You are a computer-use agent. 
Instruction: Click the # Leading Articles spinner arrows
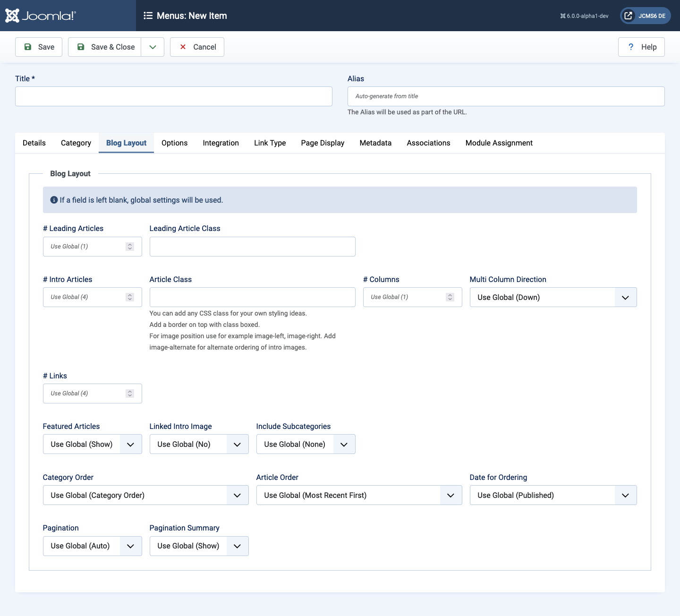pyautogui.click(x=130, y=247)
